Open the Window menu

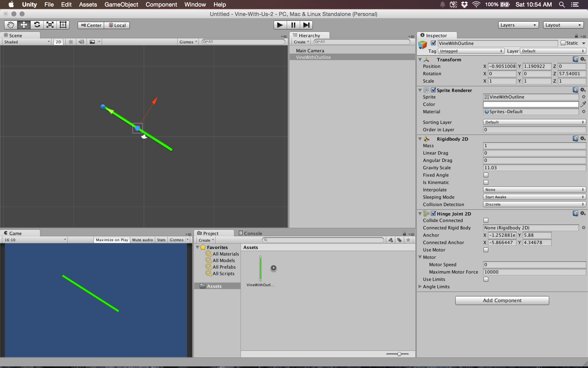coord(195,4)
